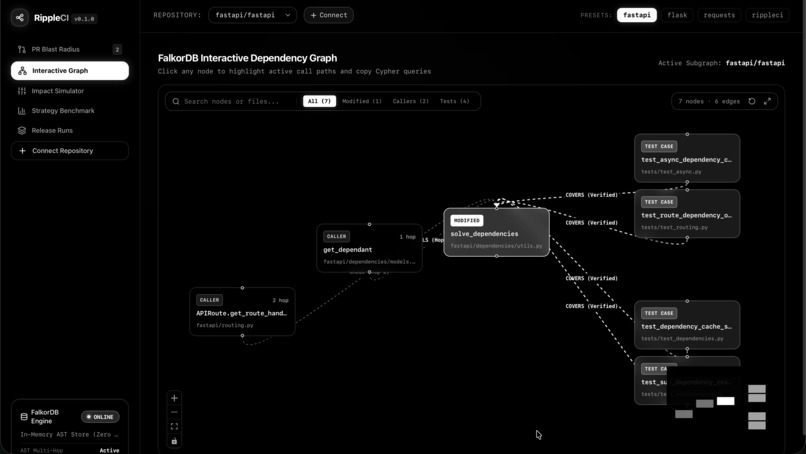The height and width of the screenshot is (454, 806).
Task: Select the APIRoute.get_route_hand caller node
Action: [242, 312]
